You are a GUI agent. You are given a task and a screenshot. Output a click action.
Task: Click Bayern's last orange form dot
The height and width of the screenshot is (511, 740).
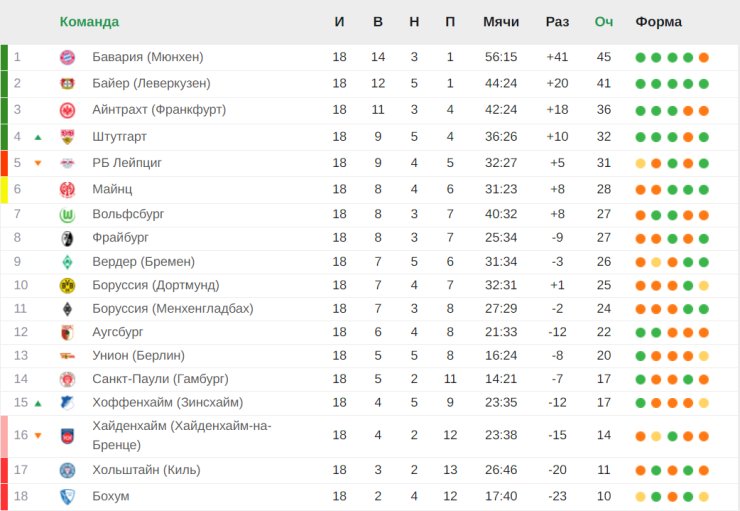pos(704,58)
